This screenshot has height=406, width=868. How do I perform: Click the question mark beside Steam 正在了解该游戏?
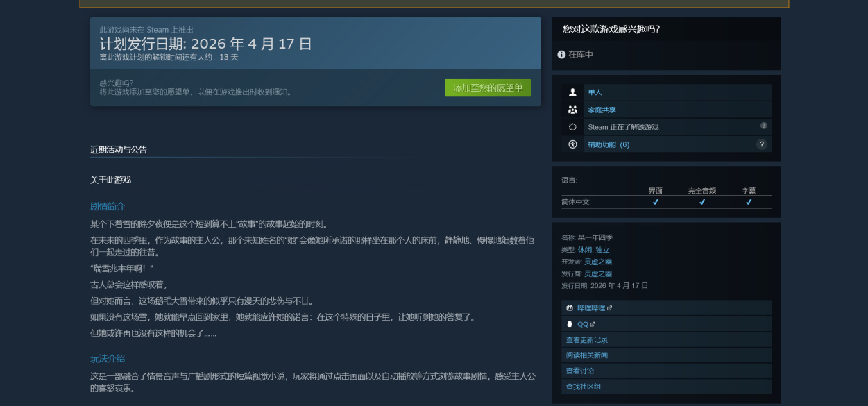764,127
